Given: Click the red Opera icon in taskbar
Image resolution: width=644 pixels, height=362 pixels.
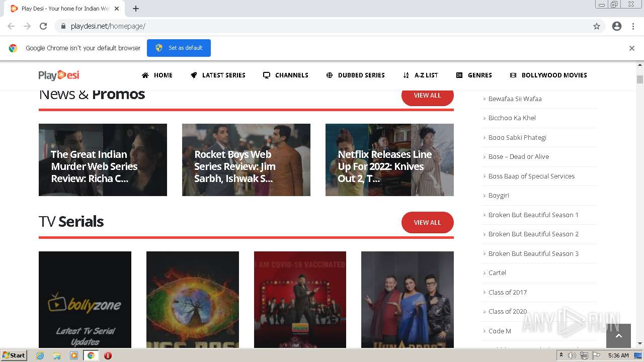Looking at the screenshot, I should pyautogui.click(x=108, y=355).
